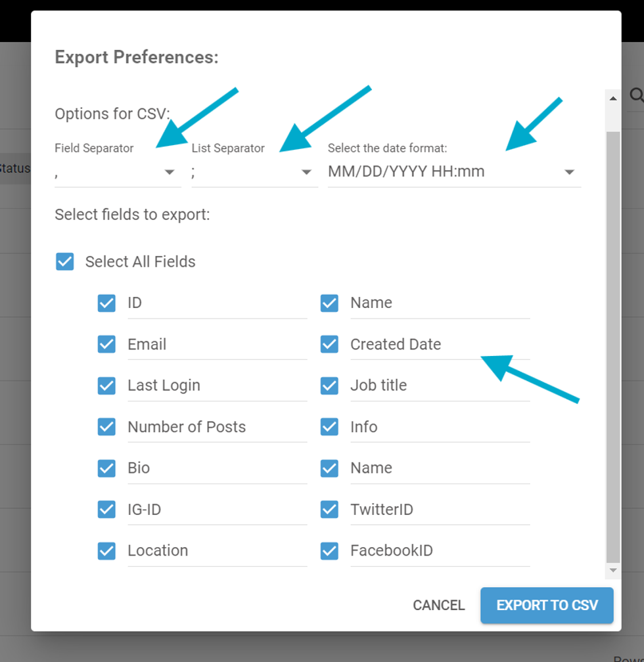
Task: Untick the Job title checkbox
Action: 329,386
